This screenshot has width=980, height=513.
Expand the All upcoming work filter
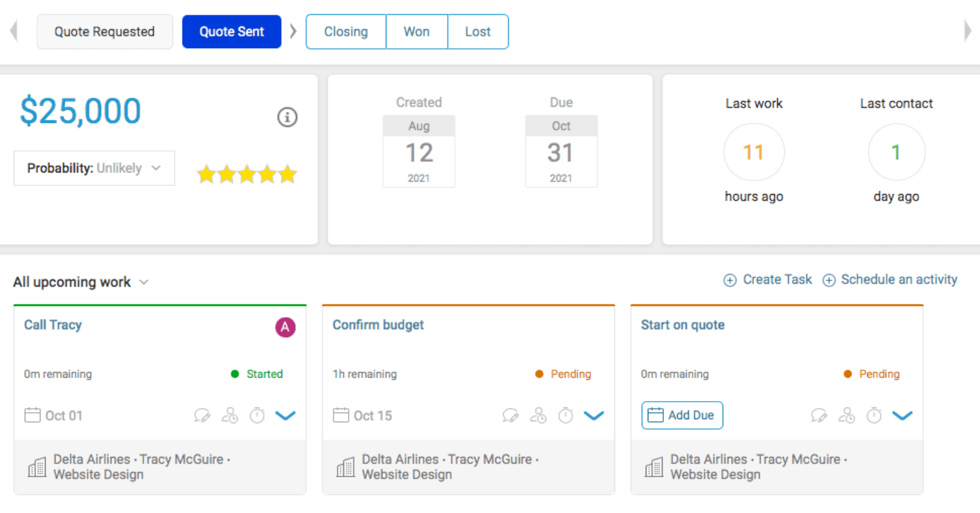pyautogui.click(x=81, y=282)
